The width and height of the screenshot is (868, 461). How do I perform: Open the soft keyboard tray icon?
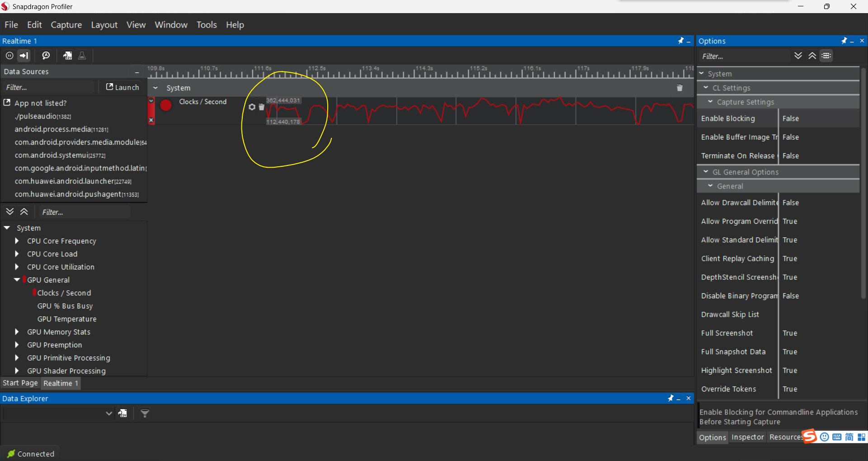(837, 437)
